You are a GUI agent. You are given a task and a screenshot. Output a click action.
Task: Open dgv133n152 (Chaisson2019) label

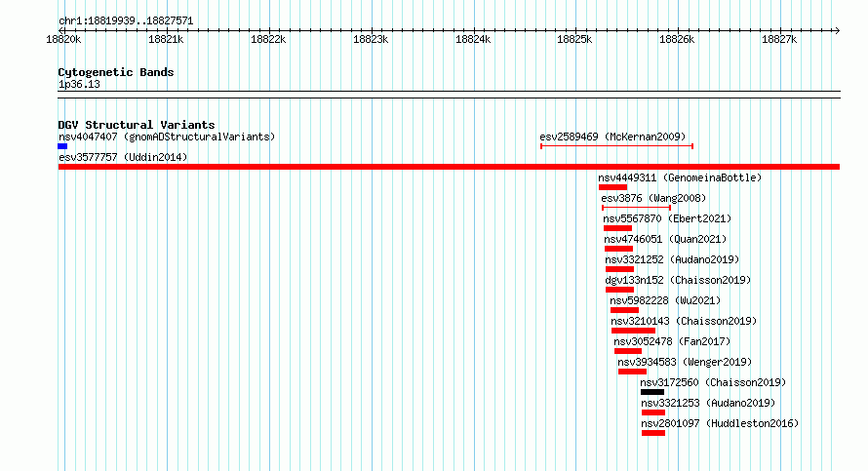678,280
